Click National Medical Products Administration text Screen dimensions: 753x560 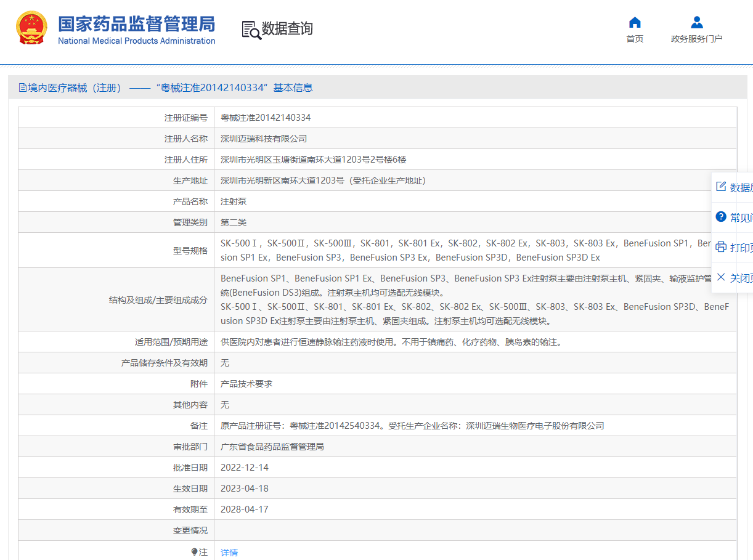pos(137,41)
